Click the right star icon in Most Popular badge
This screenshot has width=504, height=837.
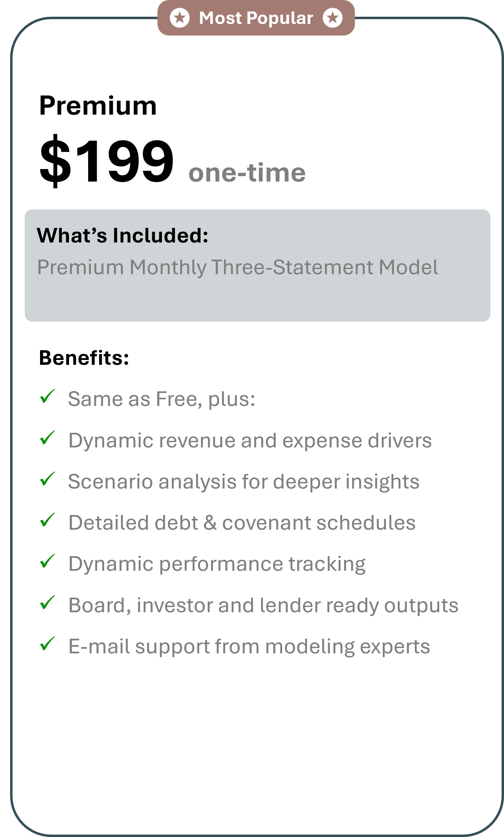[x=333, y=18]
